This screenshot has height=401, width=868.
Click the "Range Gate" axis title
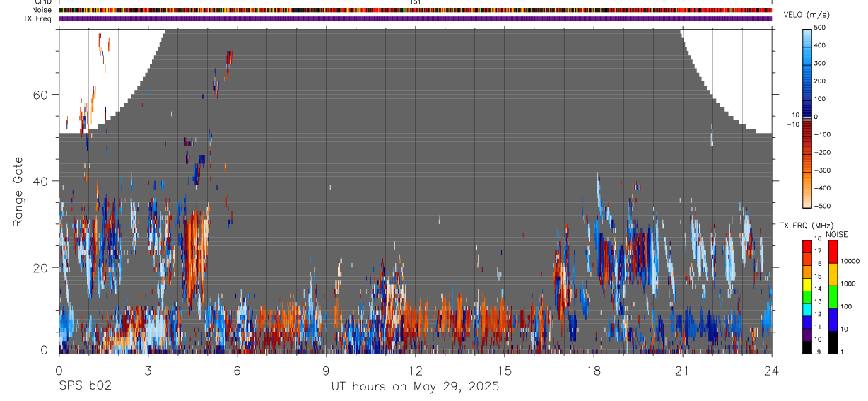[19, 193]
